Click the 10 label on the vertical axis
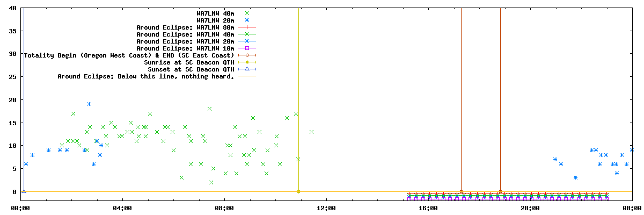This screenshot has width=644, height=215. 13,146
